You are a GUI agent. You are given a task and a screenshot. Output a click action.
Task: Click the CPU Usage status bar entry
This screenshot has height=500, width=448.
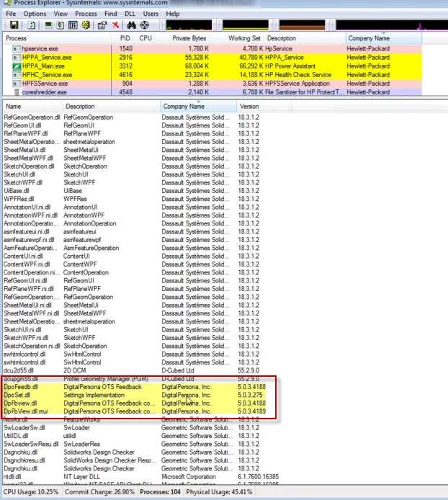pos(31,492)
